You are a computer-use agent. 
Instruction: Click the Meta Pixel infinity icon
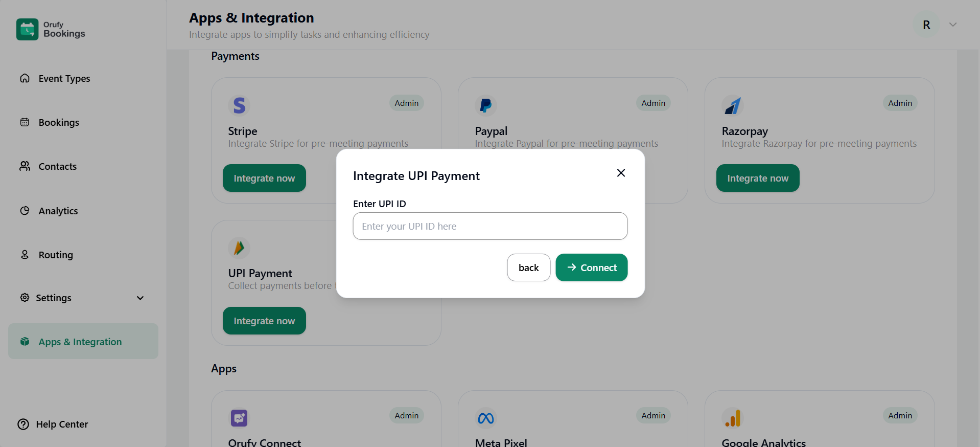coord(485,417)
